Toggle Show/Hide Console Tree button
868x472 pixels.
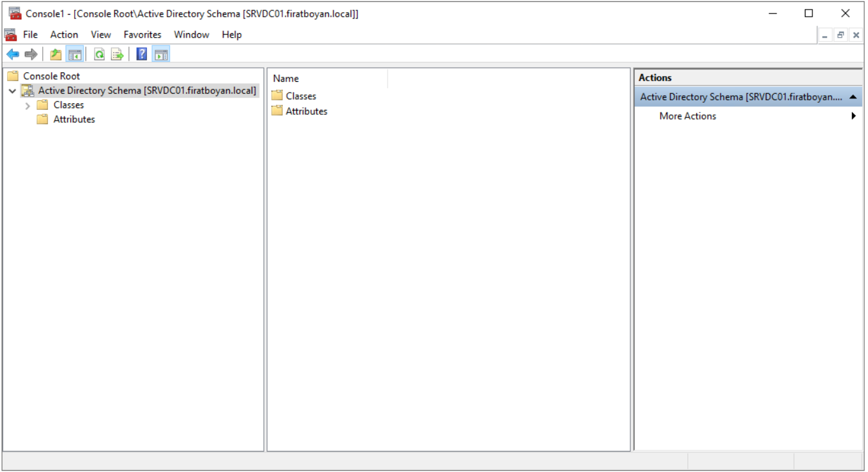pos(75,54)
